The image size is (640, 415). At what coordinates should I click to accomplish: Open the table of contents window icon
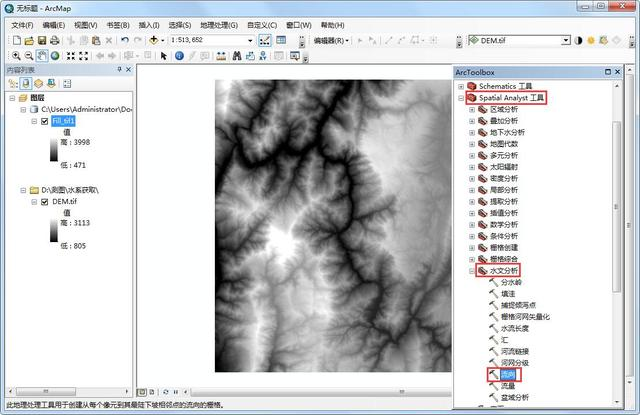pyautogui.click(x=281, y=40)
